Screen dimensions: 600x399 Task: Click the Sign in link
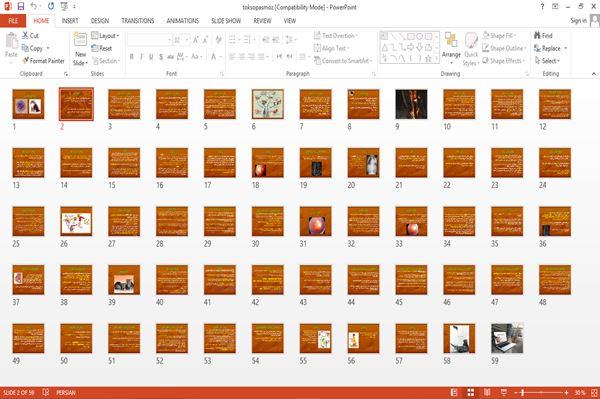[578, 21]
